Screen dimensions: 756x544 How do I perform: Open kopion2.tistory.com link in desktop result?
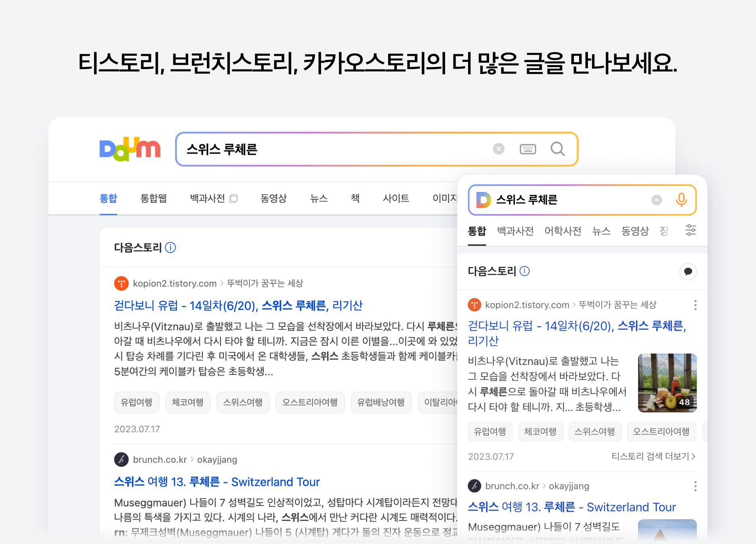pos(175,283)
